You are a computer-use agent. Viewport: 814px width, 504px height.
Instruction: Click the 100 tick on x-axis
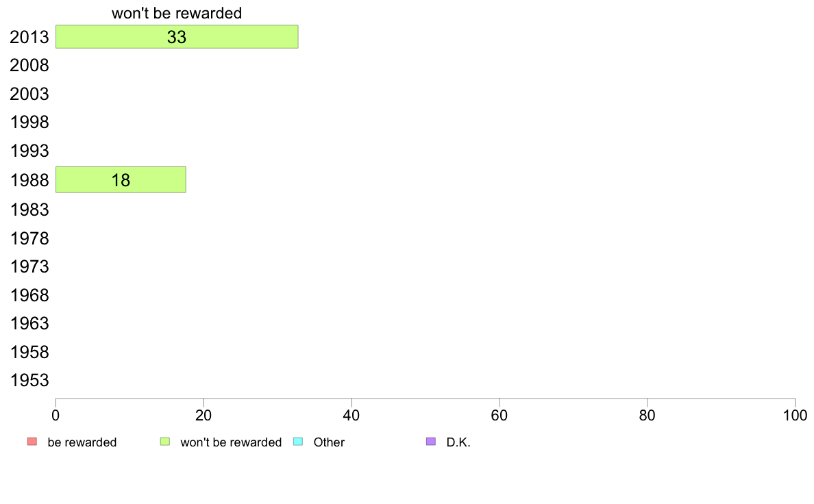(795, 415)
